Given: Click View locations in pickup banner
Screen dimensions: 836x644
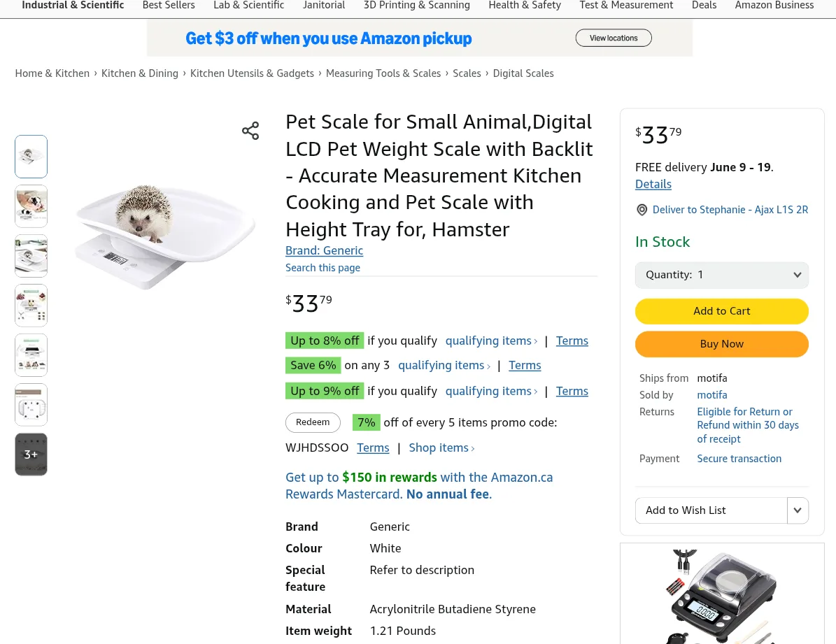Looking at the screenshot, I should tap(614, 38).
